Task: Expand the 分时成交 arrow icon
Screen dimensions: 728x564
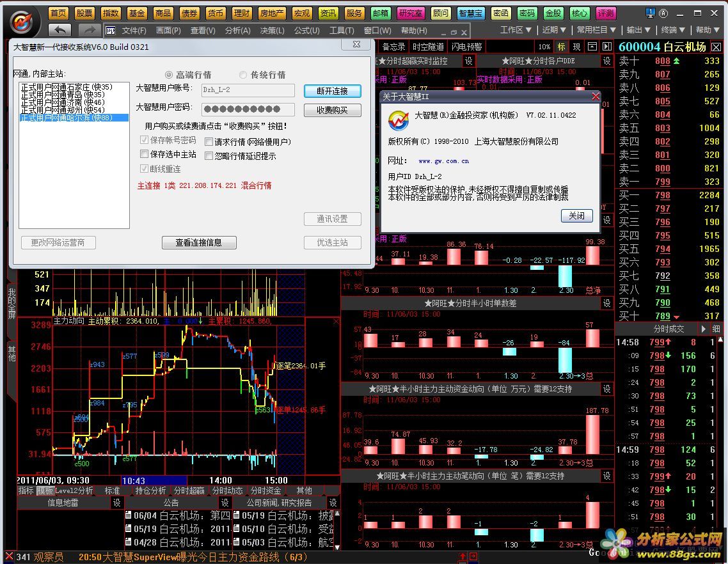Action: (x=704, y=329)
